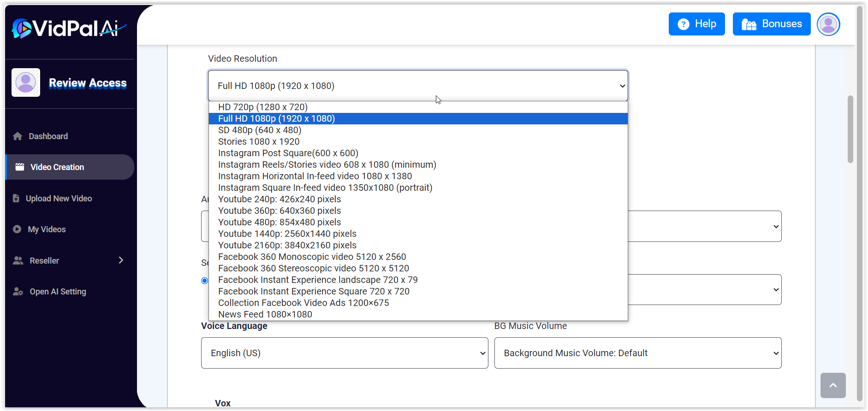Click the Video Creation clapperboard icon
Viewport: 868px width, 411px height.
coord(19,167)
